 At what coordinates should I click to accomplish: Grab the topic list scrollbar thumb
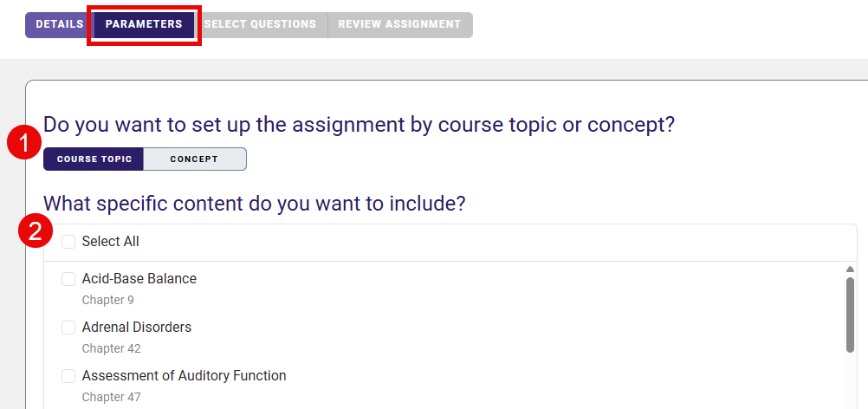coord(851,314)
